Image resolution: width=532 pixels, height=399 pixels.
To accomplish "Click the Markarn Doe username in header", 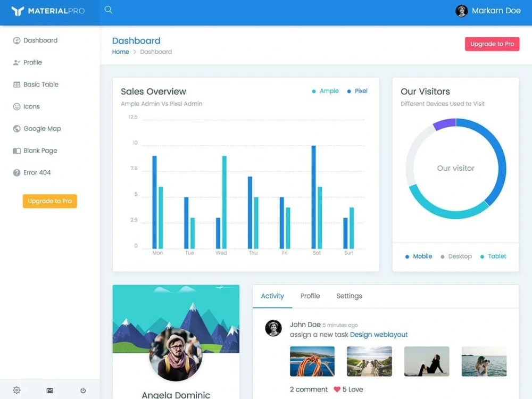I will 496,11.
